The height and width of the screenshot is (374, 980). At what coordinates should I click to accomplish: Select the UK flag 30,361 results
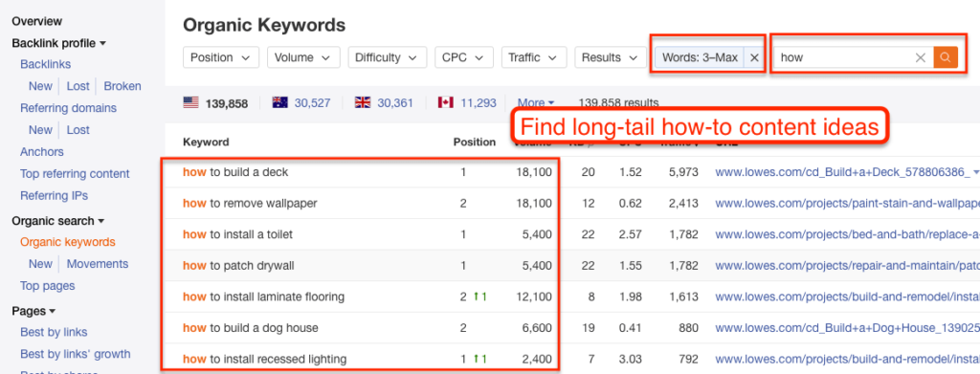point(384,103)
